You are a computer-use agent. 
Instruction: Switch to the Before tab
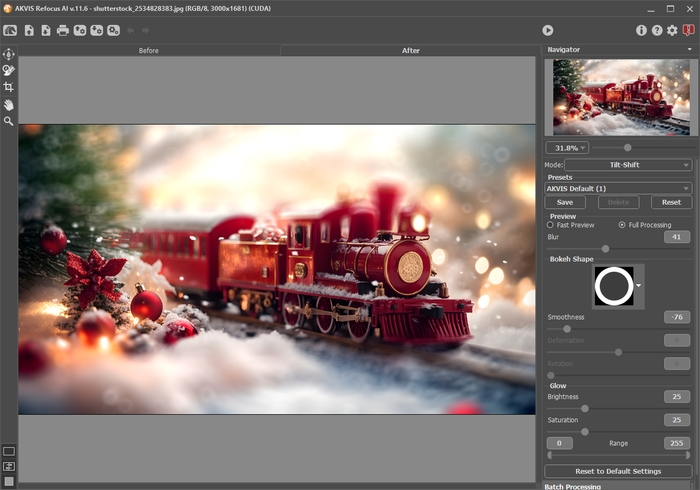[x=149, y=50]
